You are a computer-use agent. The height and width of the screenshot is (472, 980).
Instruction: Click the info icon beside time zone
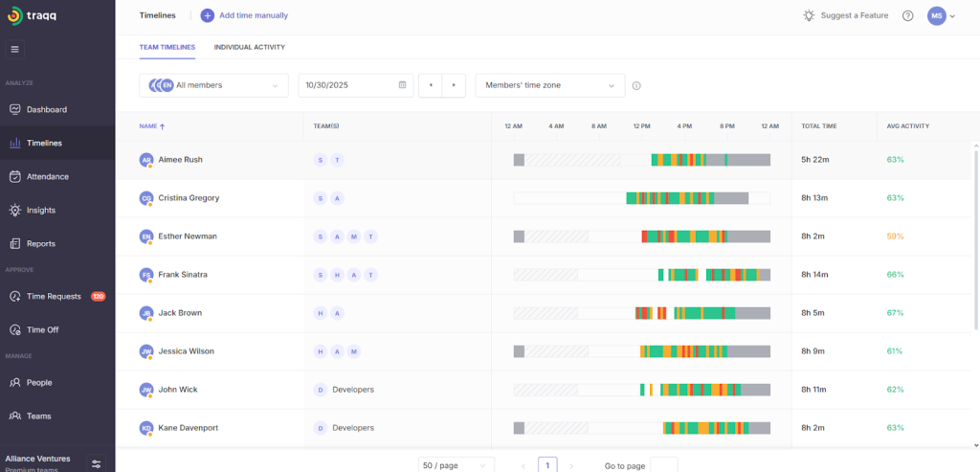(x=636, y=86)
